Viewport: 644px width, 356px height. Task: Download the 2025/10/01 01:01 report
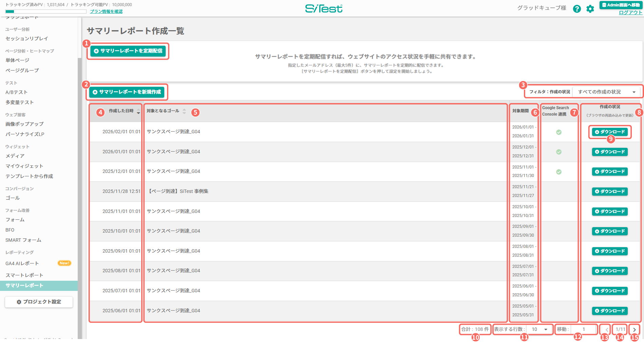click(610, 231)
